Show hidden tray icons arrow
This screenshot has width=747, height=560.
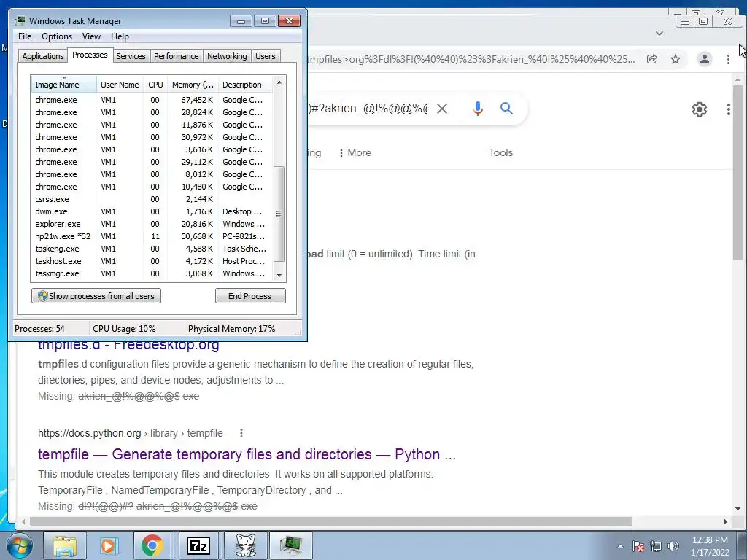click(620, 546)
